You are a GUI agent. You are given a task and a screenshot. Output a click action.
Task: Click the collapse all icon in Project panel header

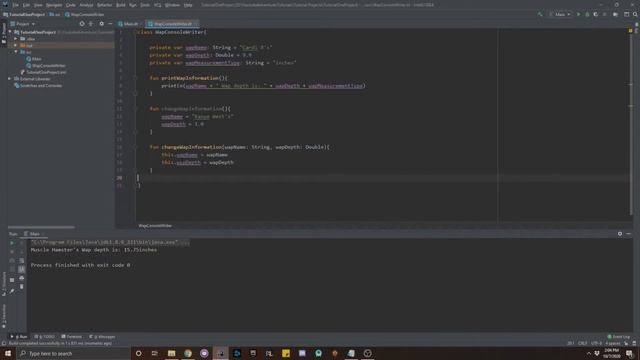pyautogui.click(x=91, y=24)
